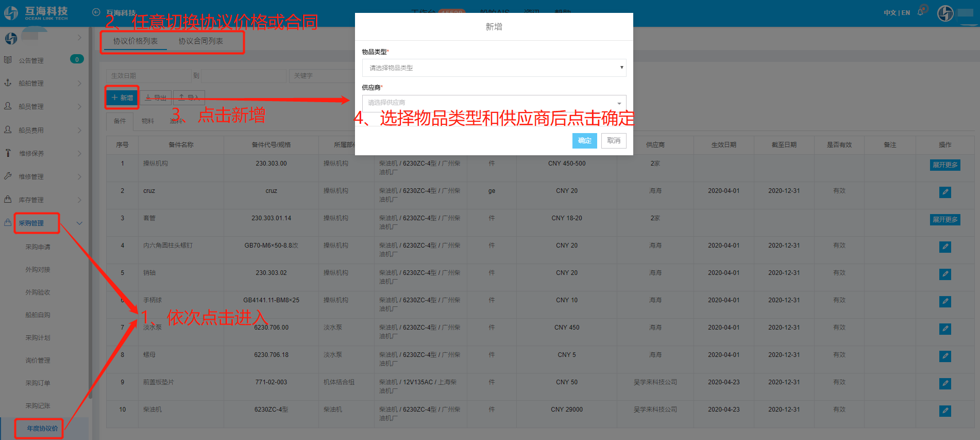Click spec code GB70-M6×50-8.8改

pos(271,246)
